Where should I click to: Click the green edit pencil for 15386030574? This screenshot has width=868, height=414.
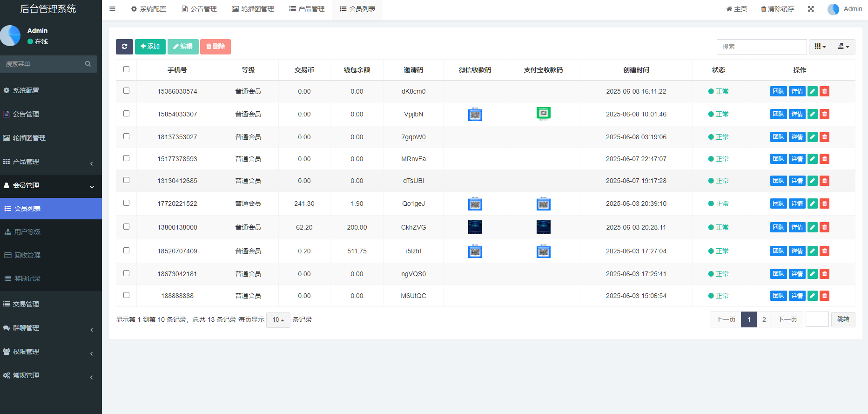click(x=812, y=91)
